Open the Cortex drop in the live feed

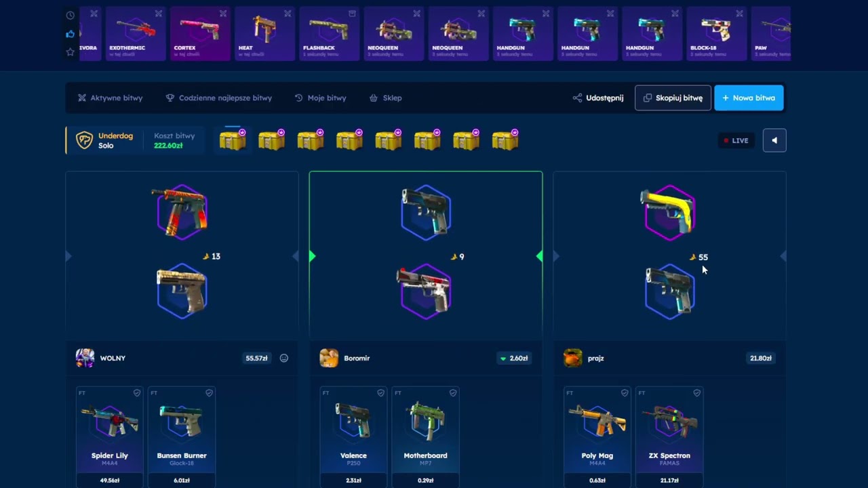[200, 34]
